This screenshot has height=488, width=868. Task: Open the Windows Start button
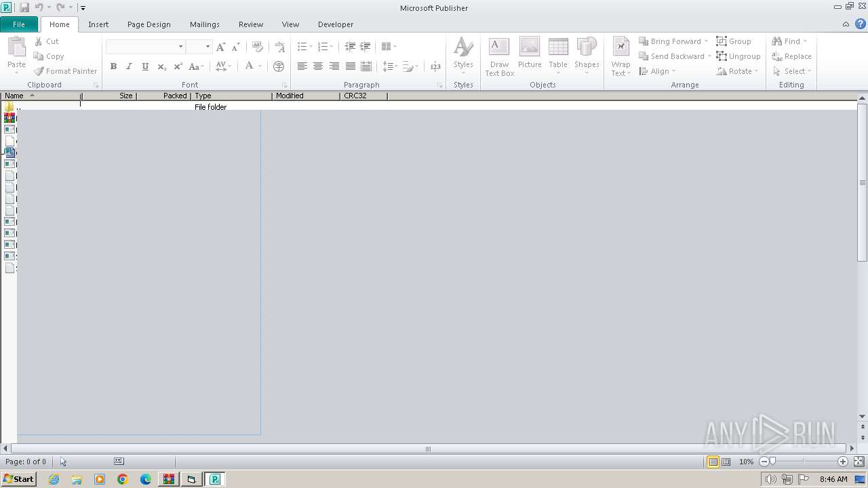[x=18, y=479]
